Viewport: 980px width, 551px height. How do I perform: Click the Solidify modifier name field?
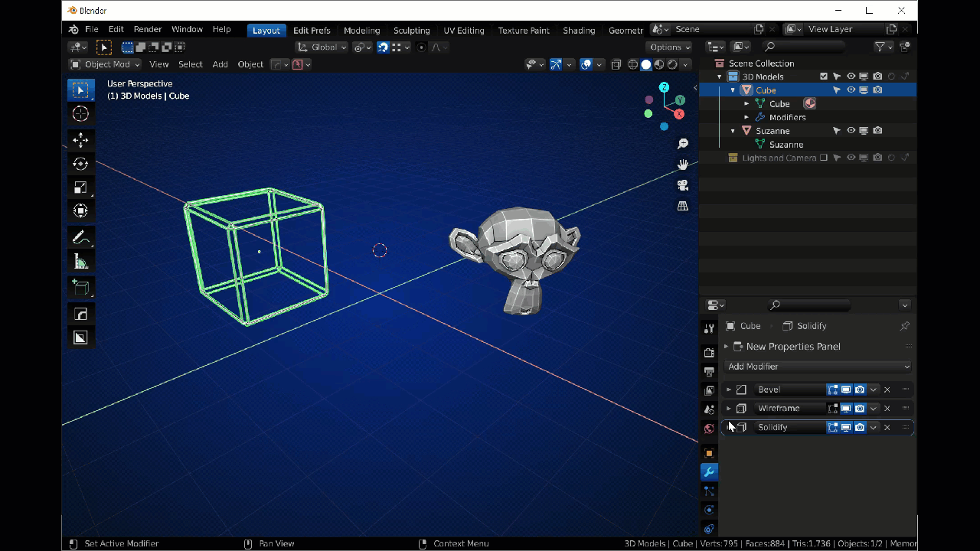point(789,428)
